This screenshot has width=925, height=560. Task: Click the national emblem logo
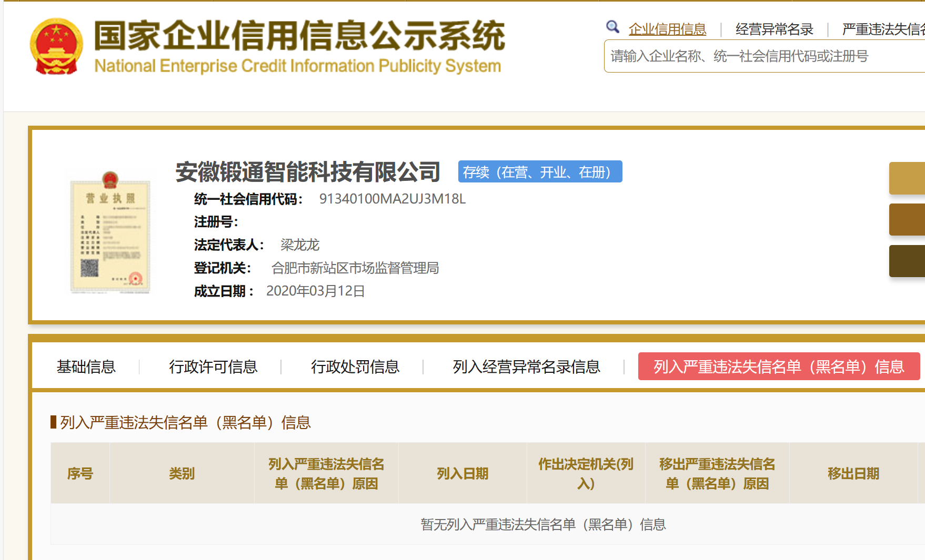pos(56,47)
